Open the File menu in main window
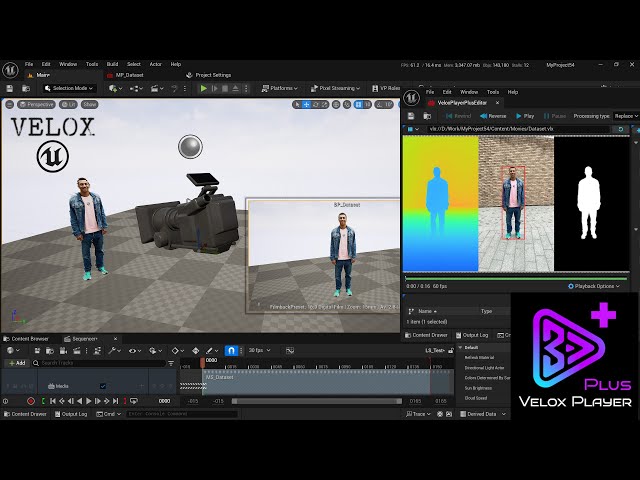Image resolution: width=640 pixels, height=480 pixels. (x=29, y=64)
